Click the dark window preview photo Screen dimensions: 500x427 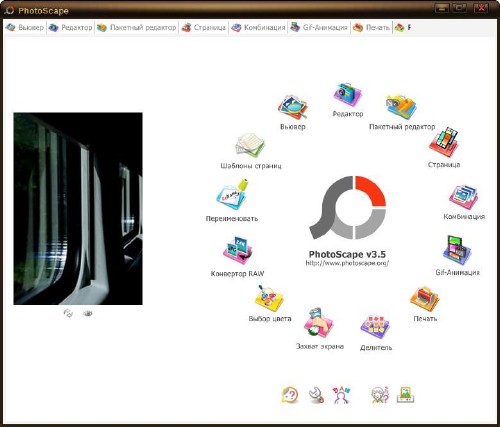click(x=78, y=209)
